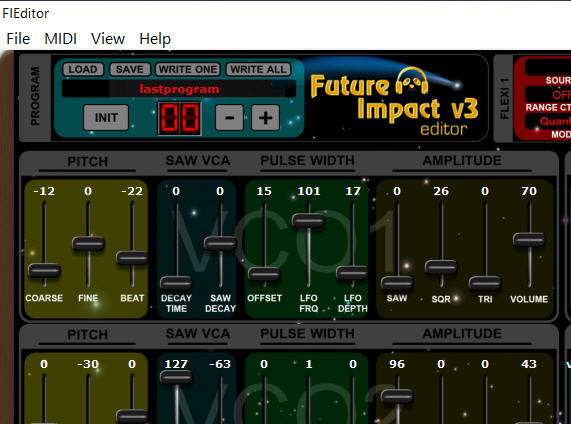This screenshot has height=424, width=571.
Task: Click the lastprogram name field
Action: tap(179, 89)
